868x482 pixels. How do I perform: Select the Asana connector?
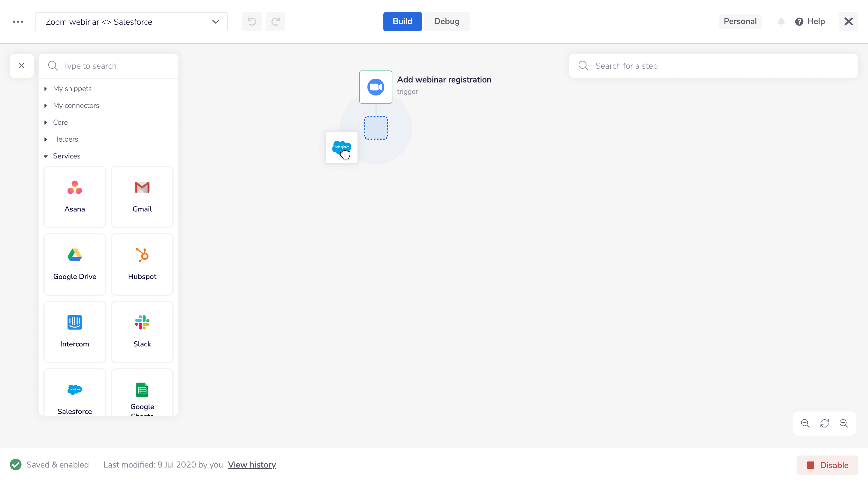pyautogui.click(x=75, y=197)
